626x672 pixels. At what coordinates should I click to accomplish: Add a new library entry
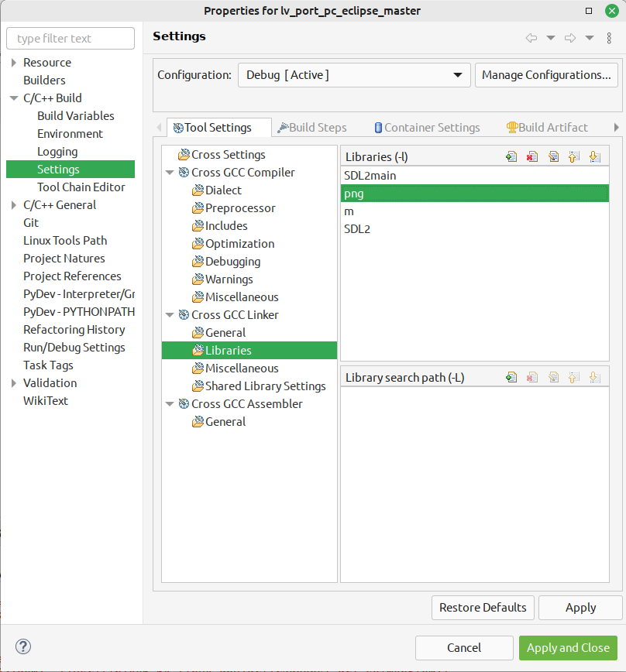[511, 156]
